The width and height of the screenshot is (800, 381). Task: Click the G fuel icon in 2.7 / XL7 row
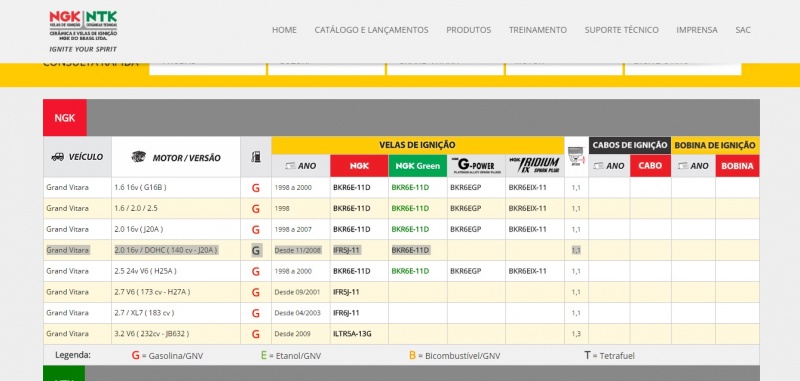click(256, 313)
